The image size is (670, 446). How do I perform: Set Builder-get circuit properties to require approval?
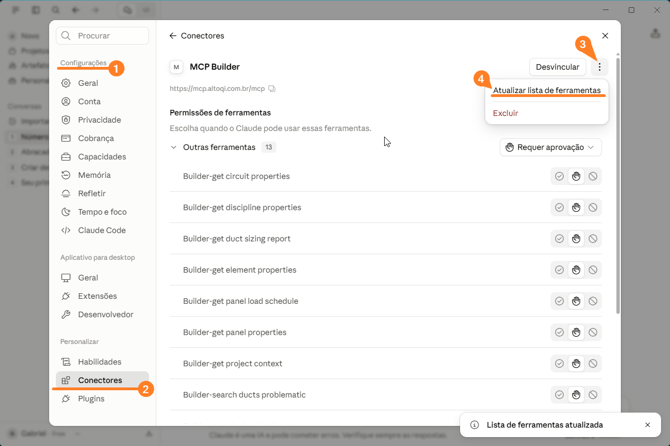tap(576, 176)
